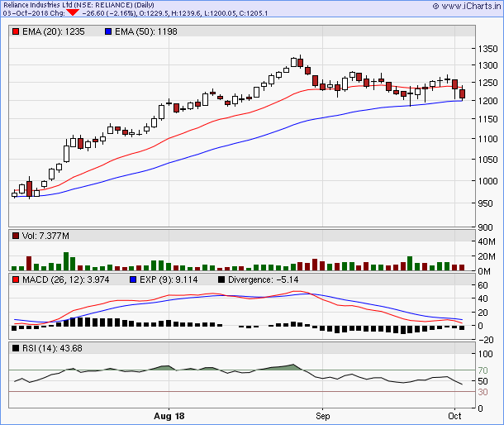Click the 1150 price axis label
Screen dimensions: 504x425
[x=488, y=119]
